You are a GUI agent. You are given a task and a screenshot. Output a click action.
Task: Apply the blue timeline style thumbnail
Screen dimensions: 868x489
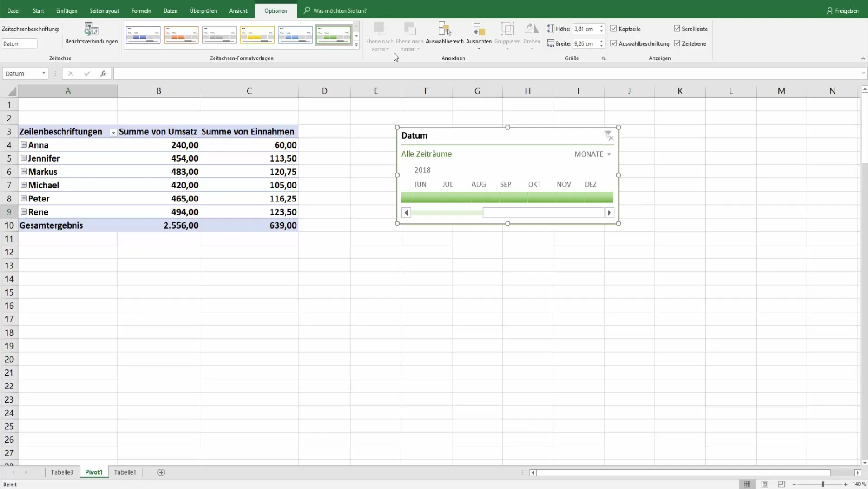point(143,35)
